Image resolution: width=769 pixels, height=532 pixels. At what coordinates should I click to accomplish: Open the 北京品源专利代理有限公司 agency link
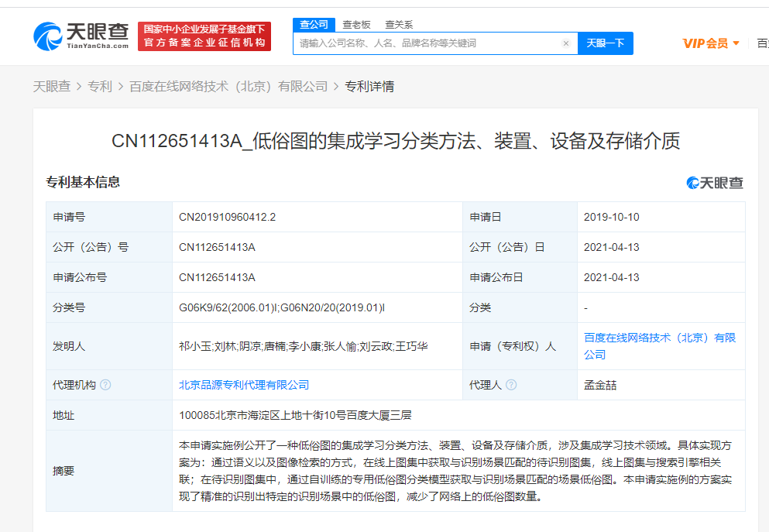click(x=244, y=385)
